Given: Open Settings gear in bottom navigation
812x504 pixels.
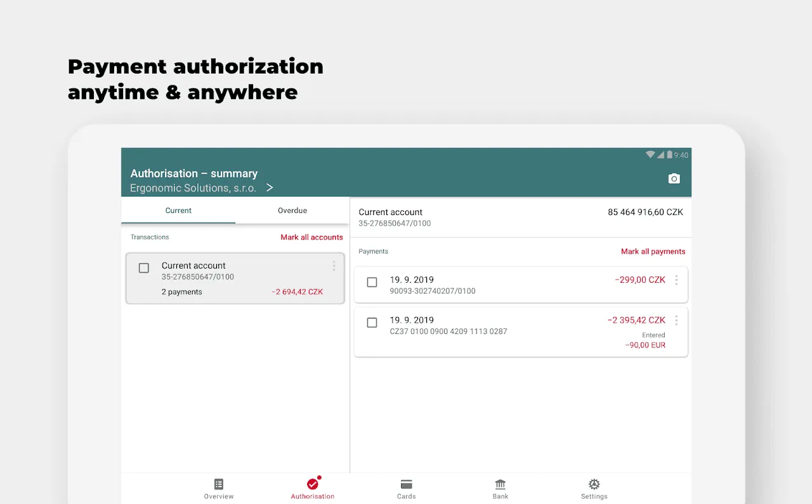Looking at the screenshot, I should (x=594, y=484).
